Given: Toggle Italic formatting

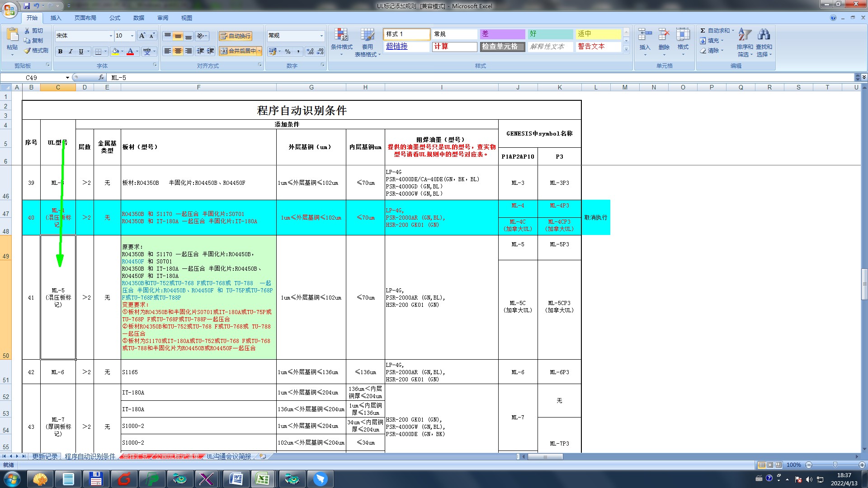Looking at the screenshot, I should click(x=71, y=52).
